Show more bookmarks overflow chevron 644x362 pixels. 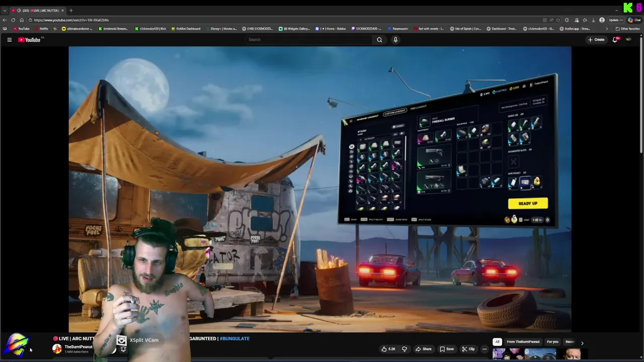point(606,29)
